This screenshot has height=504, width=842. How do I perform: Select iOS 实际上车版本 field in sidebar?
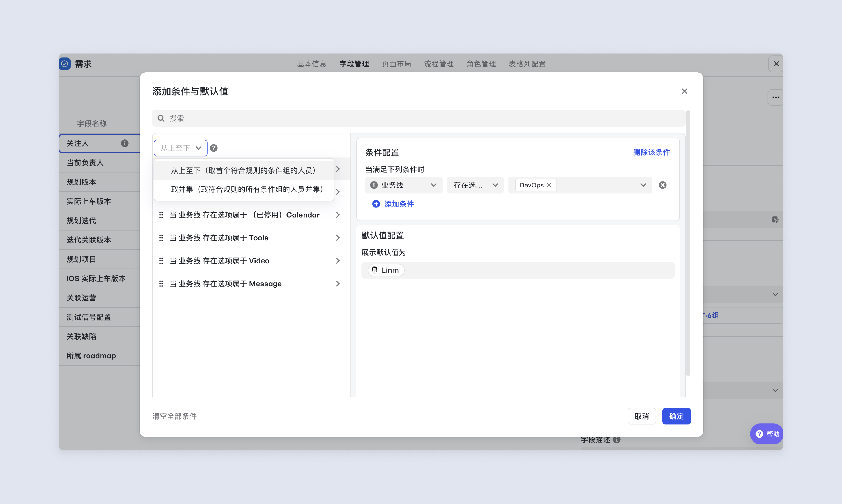pos(100,279)
